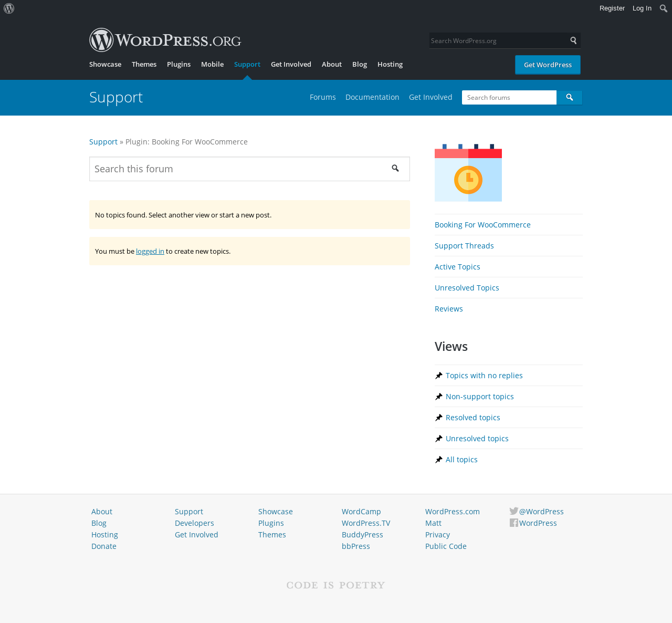Click the WordPress.org header logo
The width and height of the screenshot is (672, 623).
pos(165,40)
